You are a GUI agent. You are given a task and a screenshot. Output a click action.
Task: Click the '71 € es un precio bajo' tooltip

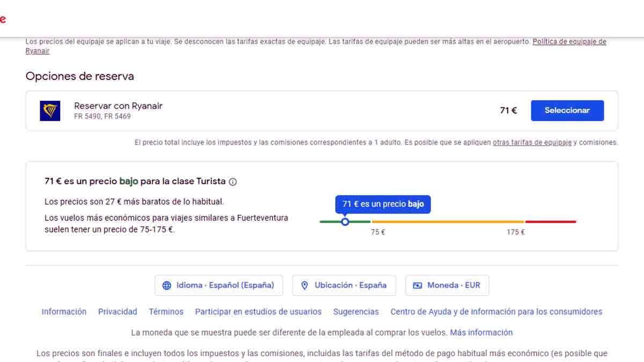click(x=383, y=204)
